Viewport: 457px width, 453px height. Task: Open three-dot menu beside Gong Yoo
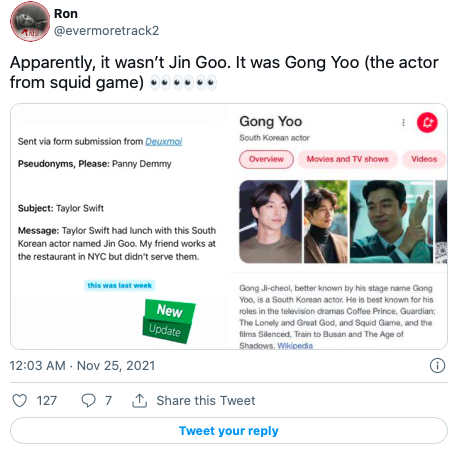(x=403, y=123)
